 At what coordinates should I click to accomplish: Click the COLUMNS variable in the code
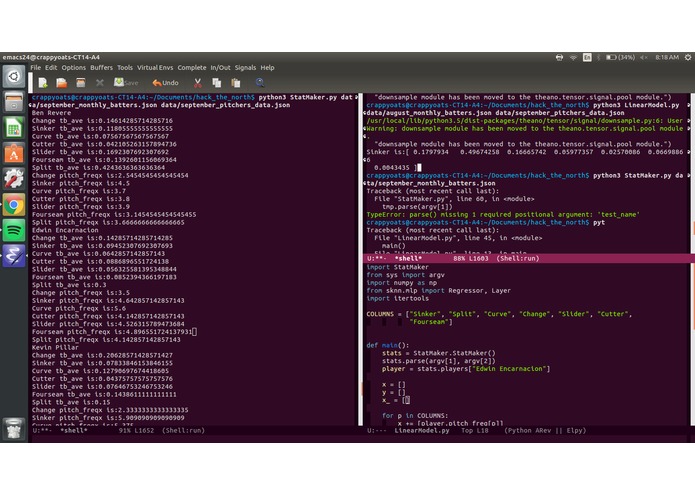pyautogui.click(x=380, y=314)
